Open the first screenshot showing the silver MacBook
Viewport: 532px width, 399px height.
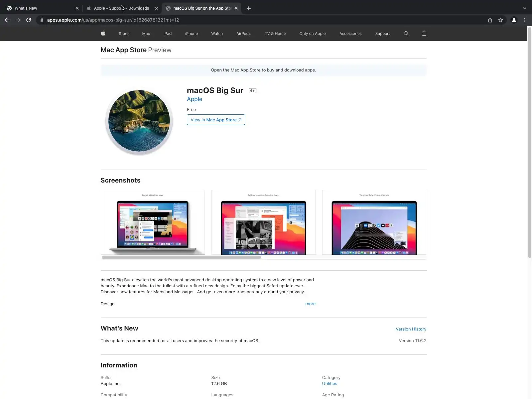153,222
